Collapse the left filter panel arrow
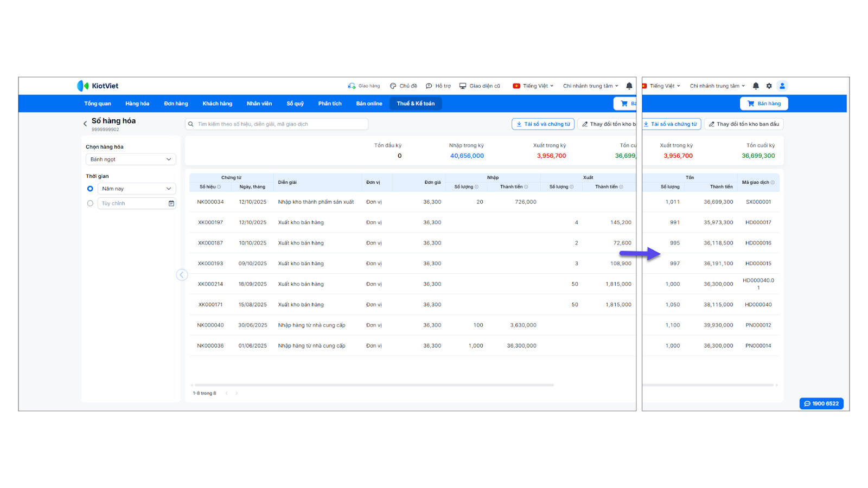Screen dimensions: 868x488 point(182,275)
